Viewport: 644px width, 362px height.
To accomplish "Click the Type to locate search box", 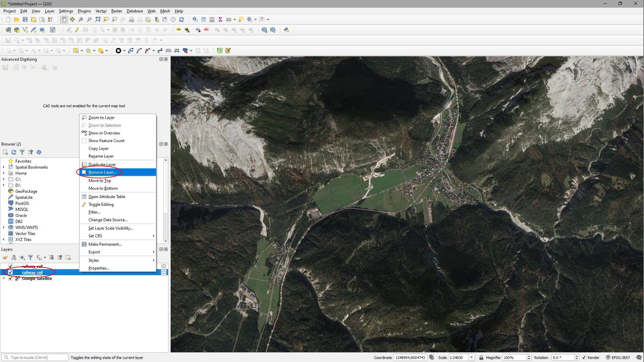I will coord(35,358).
